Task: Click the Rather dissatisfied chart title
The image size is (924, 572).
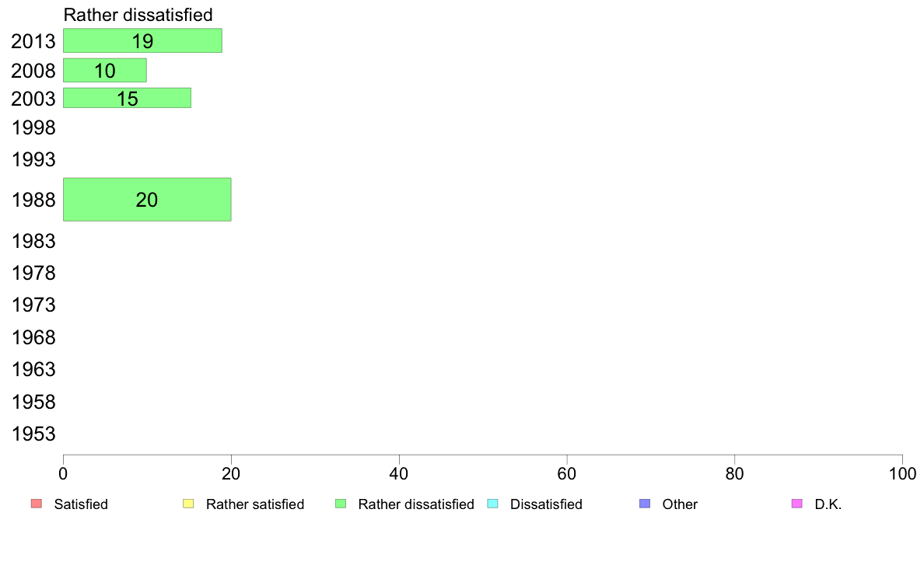Action: pyautogui.click(x=138, y=15)
